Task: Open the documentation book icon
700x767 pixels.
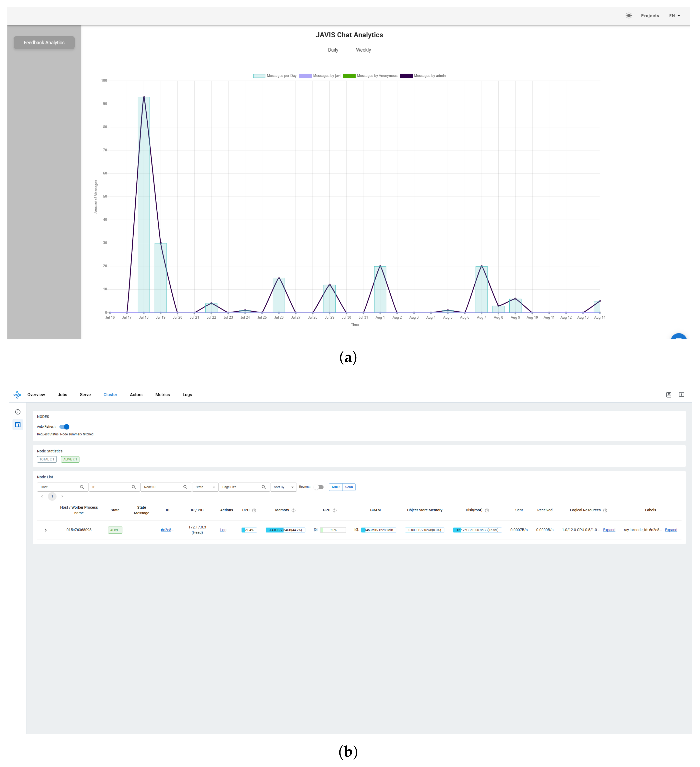Action: point(669,394)
